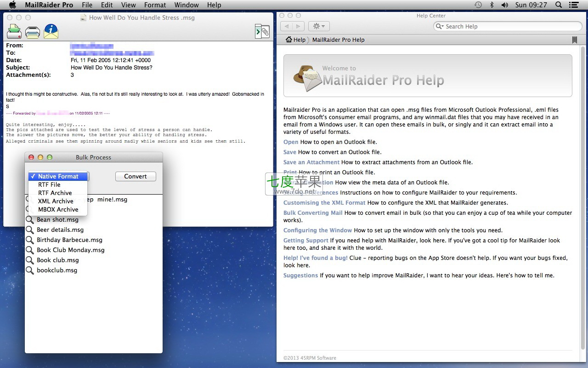
Task: Click the Save email toolbar icon
Action: [x=14, y=32]
